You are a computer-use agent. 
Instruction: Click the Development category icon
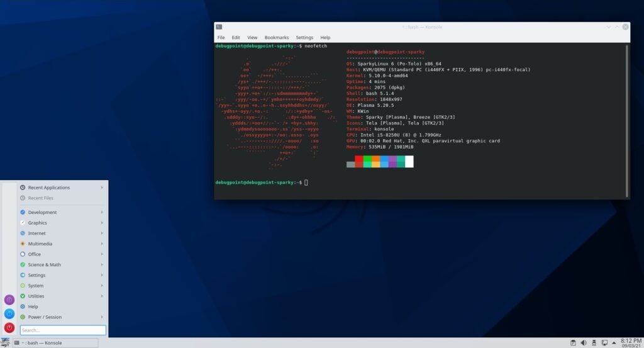click(x=23, y=213)
